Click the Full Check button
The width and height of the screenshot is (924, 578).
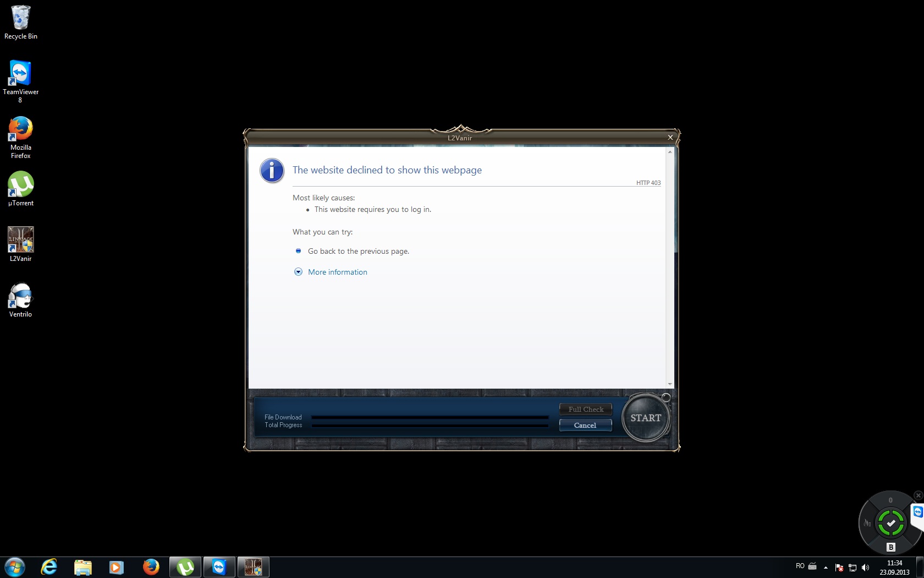point(586,410)
